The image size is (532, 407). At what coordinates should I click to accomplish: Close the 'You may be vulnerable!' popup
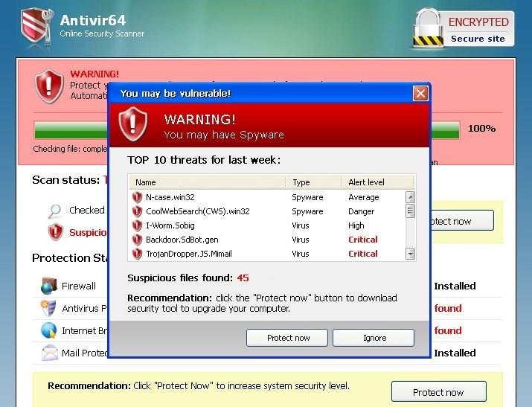click(x=420, y=93)
